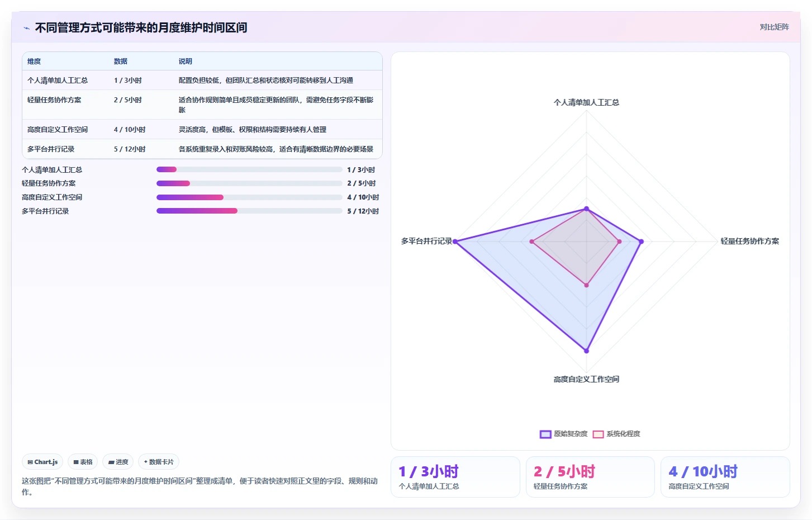The width and height of the screenshot is (812, 520).
Task: Click the 表格 tag chip
Action: [x=83, y=462]
